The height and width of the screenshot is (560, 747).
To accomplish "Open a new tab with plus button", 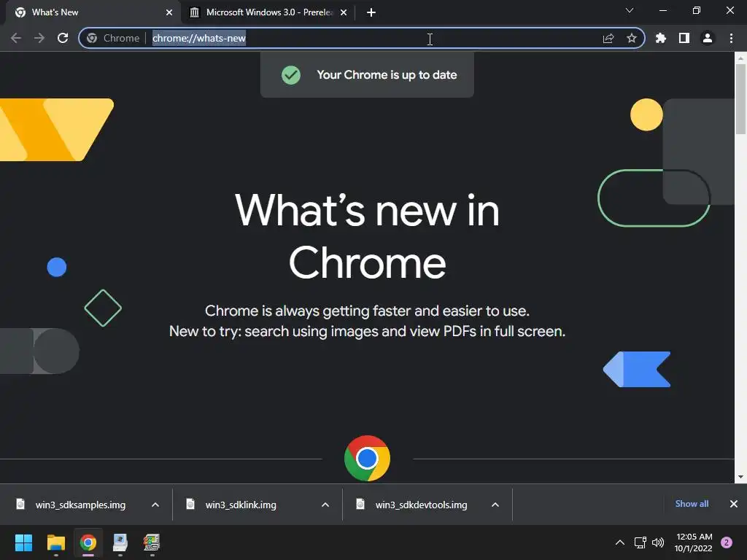I will 371,12.
